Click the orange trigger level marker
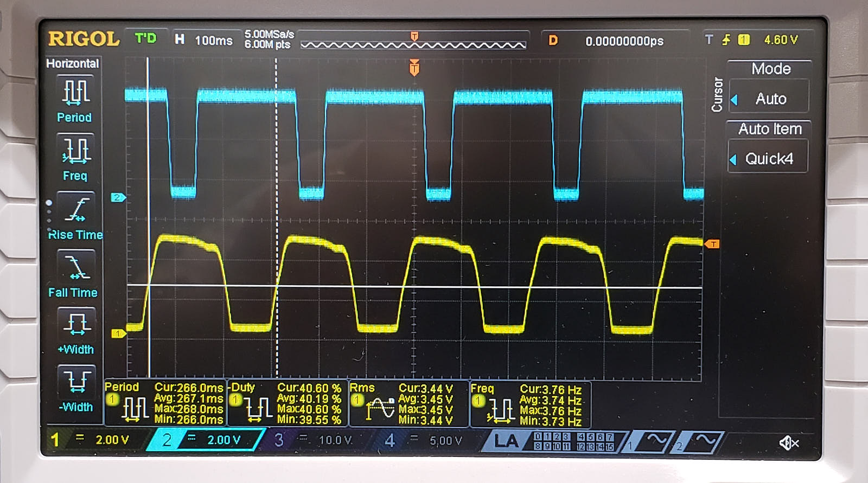The width and height of the screenshot is (868, 483). [712, 244]
